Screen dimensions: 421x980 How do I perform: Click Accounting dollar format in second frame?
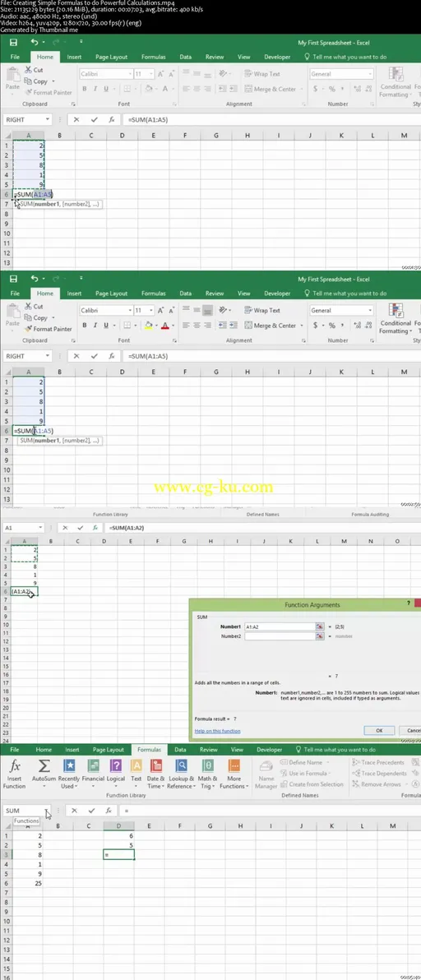316,326
